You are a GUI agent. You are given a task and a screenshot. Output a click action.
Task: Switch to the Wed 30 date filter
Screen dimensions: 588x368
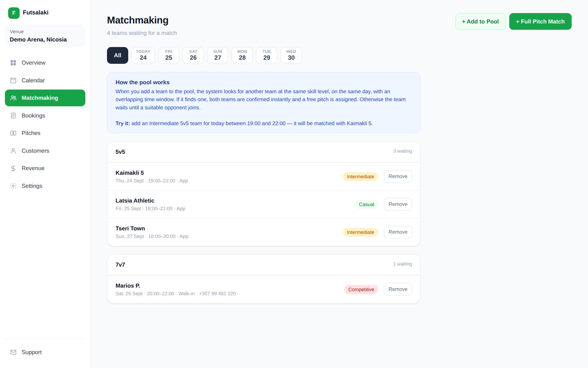pyautogui.click(x=291, y=55)
